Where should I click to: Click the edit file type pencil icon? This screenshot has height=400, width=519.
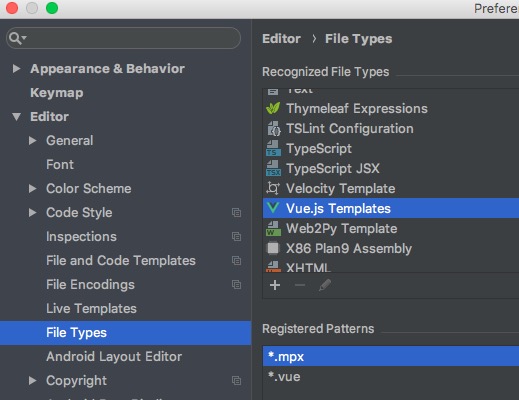(325, 285)
